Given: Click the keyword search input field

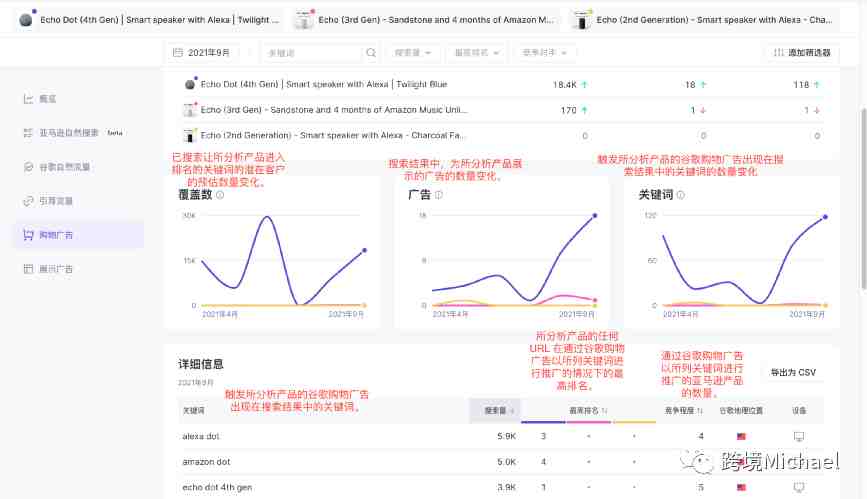Looking at the screenshot, I should 312,52.
